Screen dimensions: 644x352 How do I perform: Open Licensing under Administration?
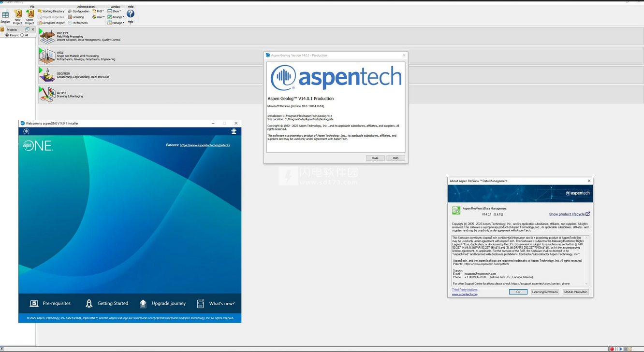75,17
